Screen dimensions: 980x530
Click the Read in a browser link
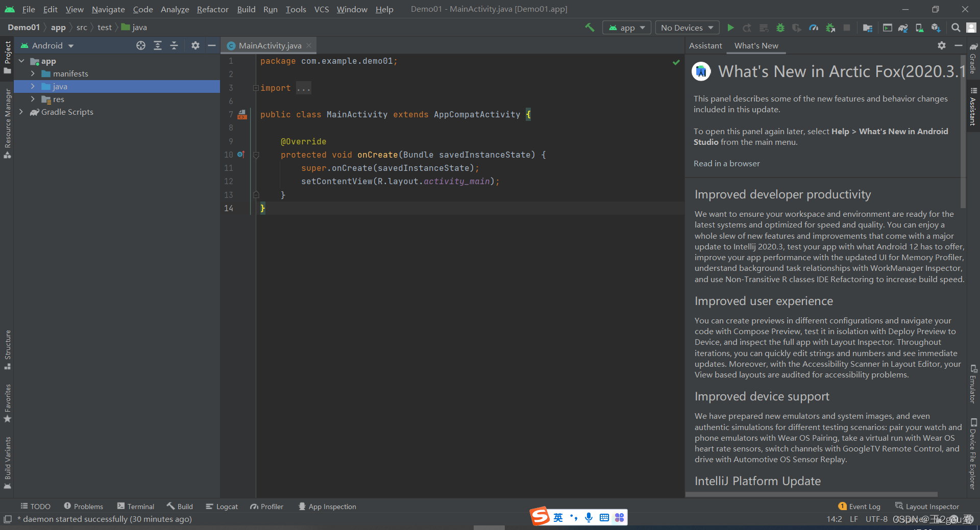[x=727, y=163]
